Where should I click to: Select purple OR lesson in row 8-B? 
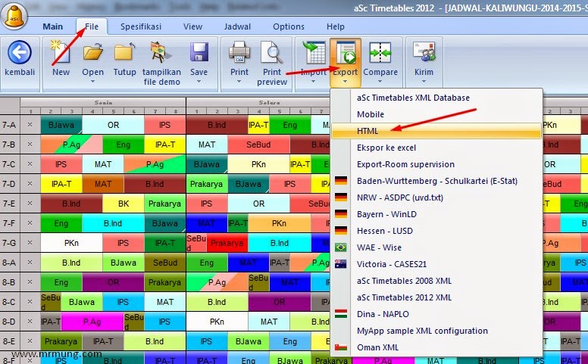(x=113, y=282)
